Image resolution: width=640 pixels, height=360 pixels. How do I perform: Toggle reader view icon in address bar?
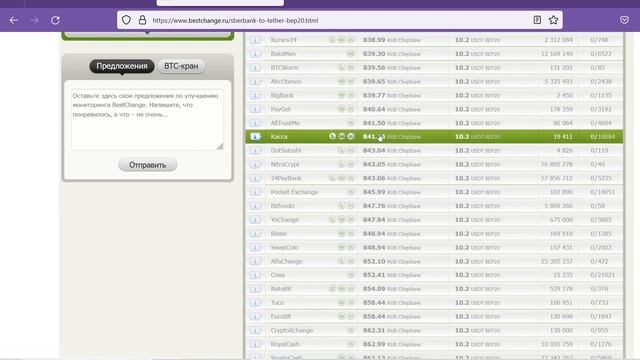[x=537, y=20]
